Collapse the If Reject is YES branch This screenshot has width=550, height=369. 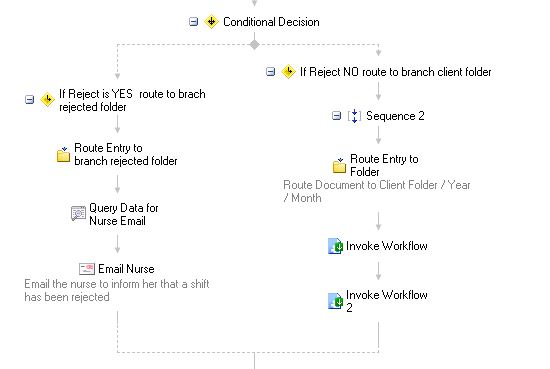tap(30, 100)
